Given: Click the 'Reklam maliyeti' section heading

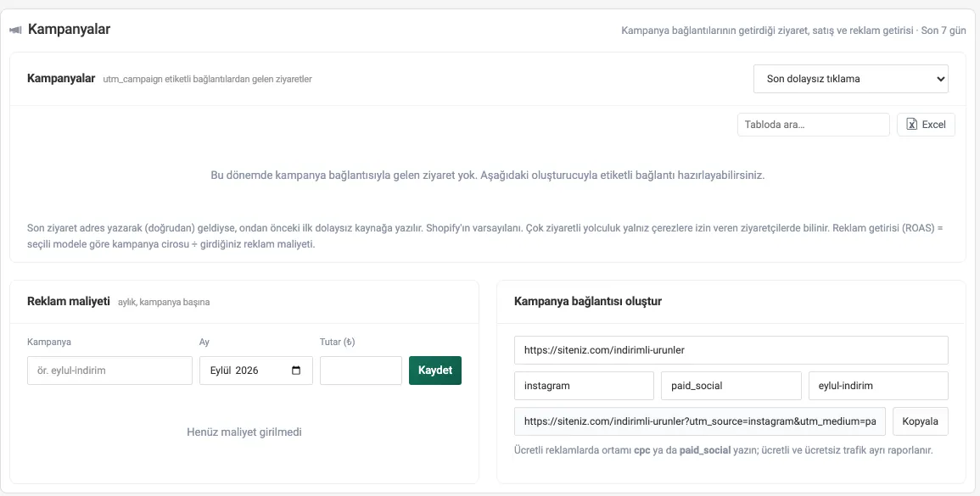Looking at the screenshot, I should 69,301.
